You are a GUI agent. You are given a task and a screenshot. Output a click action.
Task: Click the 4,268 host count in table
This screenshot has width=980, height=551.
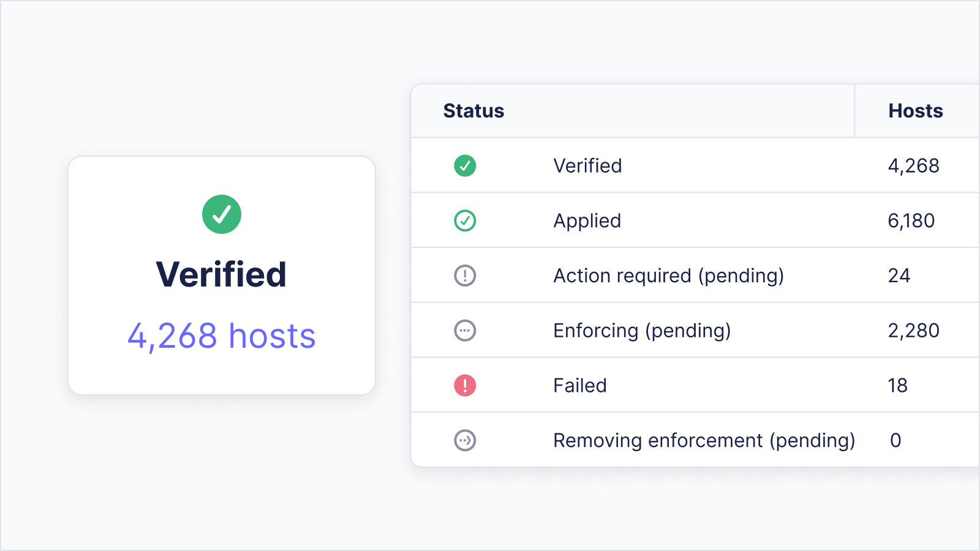(913, 166)
